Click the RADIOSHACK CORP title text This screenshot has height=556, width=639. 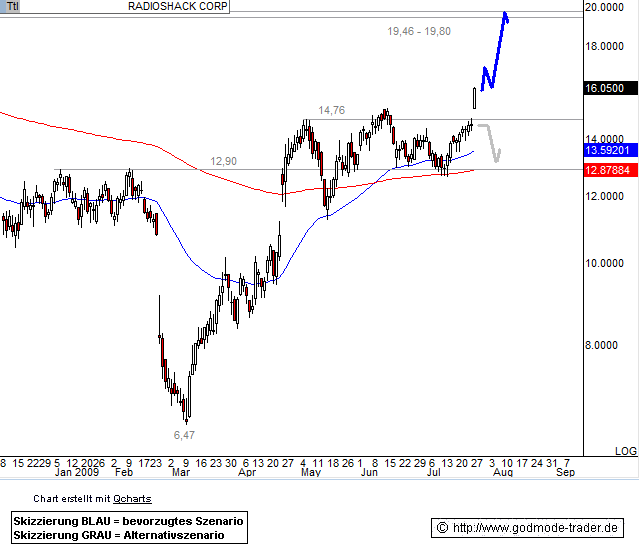click(x=178, y=6)
